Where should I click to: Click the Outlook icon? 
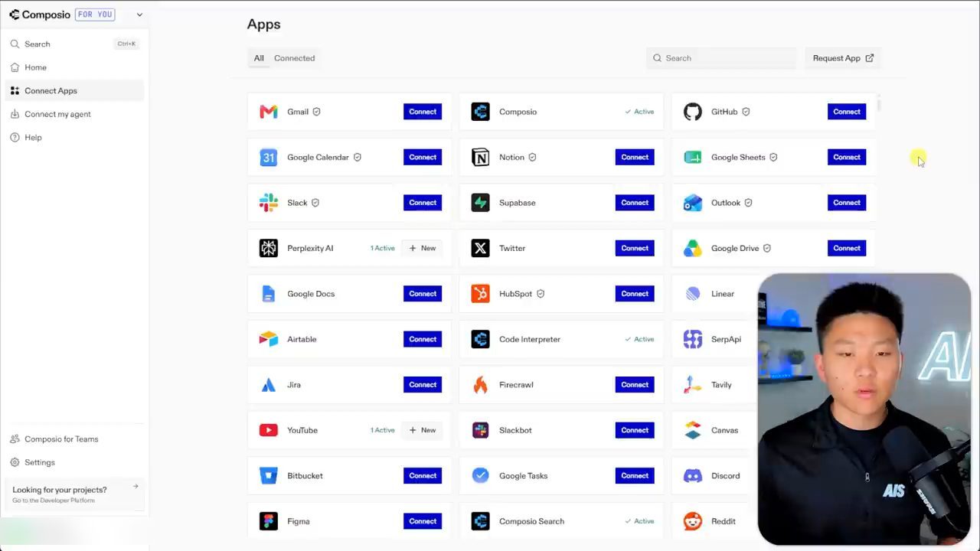click(x=692, y=203)
